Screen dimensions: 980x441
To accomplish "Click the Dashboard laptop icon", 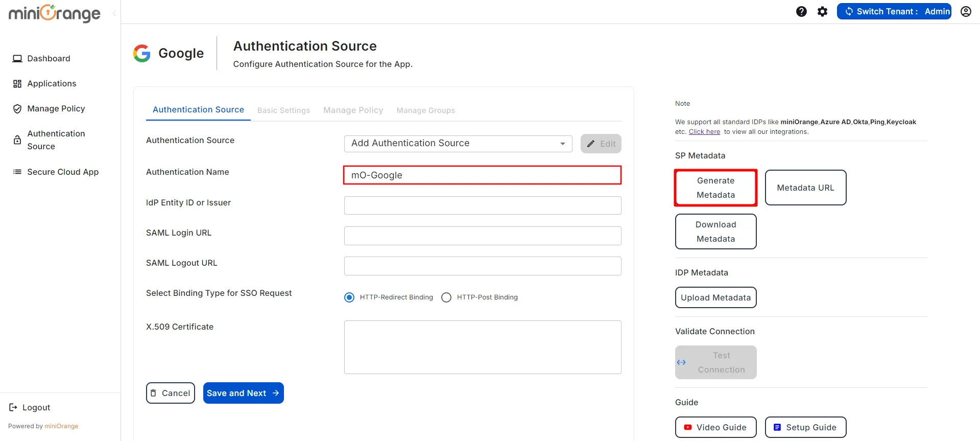I will [x=17, y=58].
